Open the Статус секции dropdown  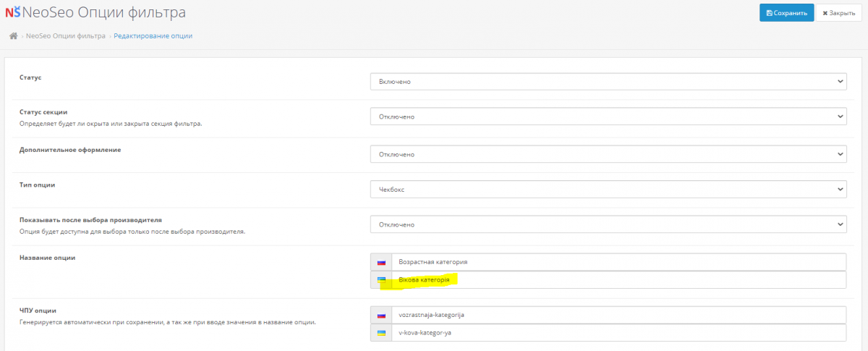click(608, 117)
